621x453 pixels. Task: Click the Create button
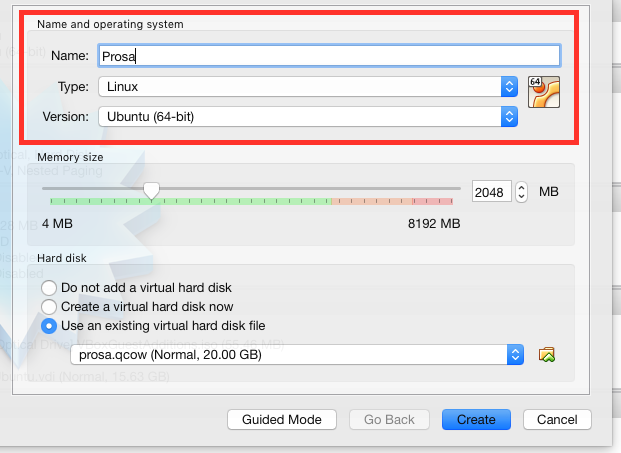pyautogui.click(x=476, y=419)
